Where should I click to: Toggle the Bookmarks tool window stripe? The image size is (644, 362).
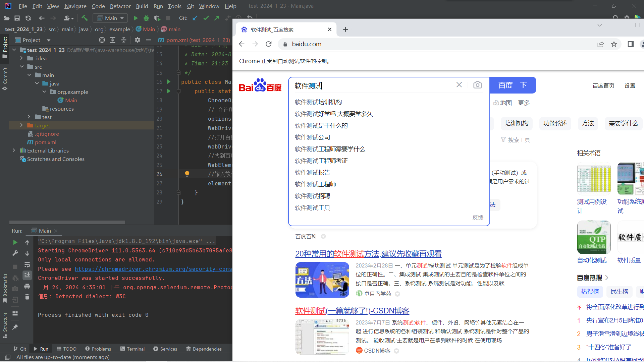coord(5,288)
